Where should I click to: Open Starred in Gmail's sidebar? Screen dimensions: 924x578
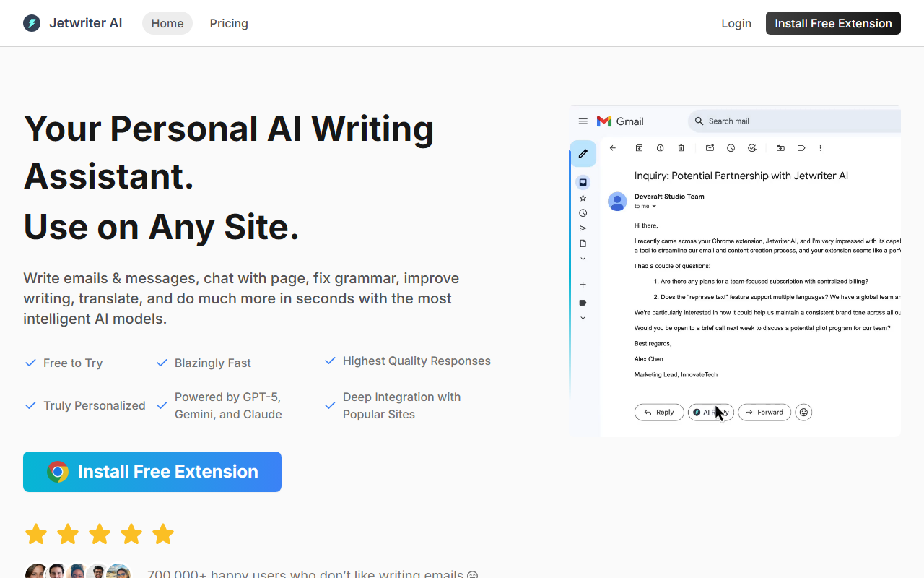click(x=583, y=198)
